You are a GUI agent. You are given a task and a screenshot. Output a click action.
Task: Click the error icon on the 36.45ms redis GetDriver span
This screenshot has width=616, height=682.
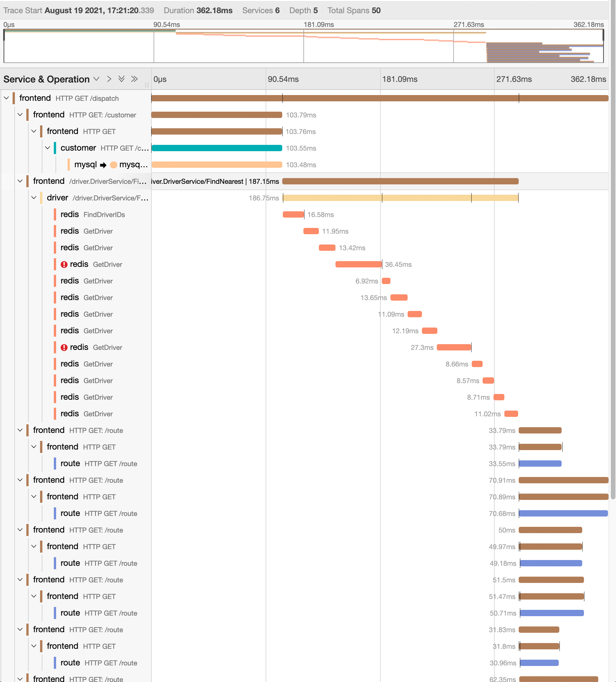pos(64,265)
